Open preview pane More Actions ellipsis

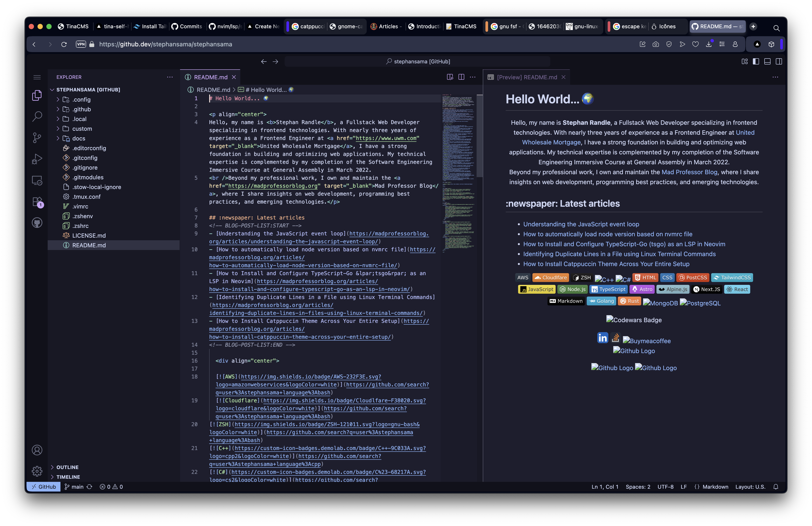pos(776,77)
